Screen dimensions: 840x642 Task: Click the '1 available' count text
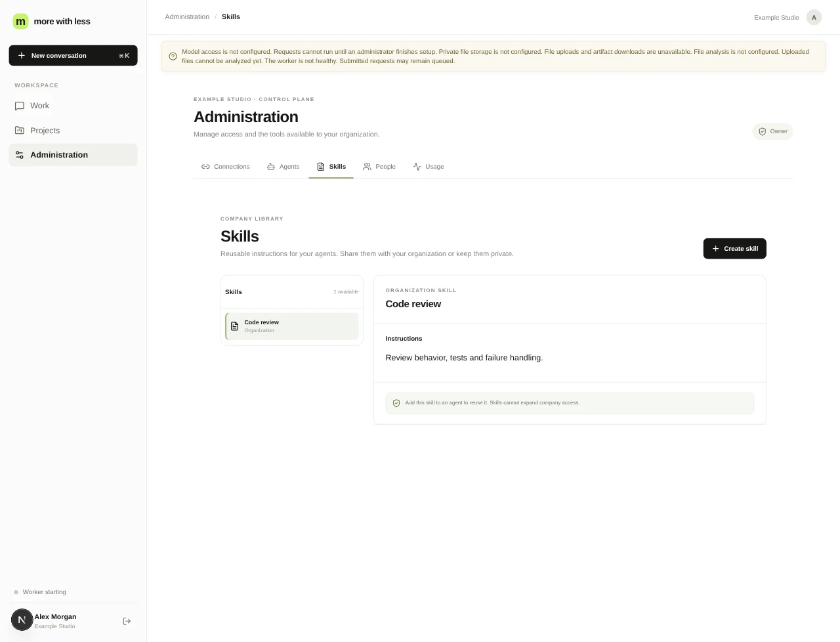pos(346,292)
